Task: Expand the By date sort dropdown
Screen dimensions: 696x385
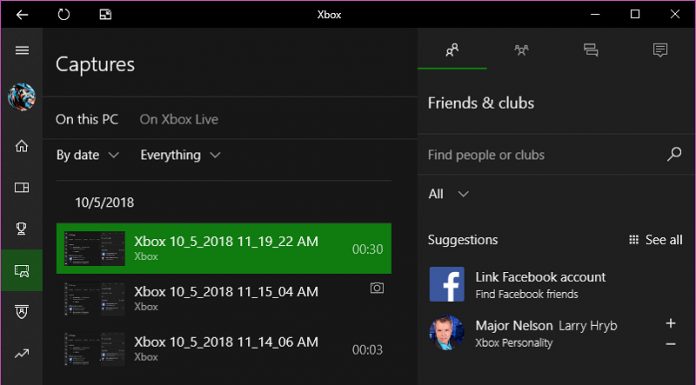Action: tap(87, 155)
